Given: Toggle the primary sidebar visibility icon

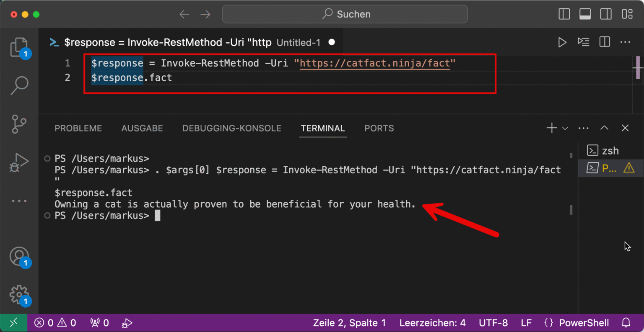Looking at the screenshot, I should 564,14.
